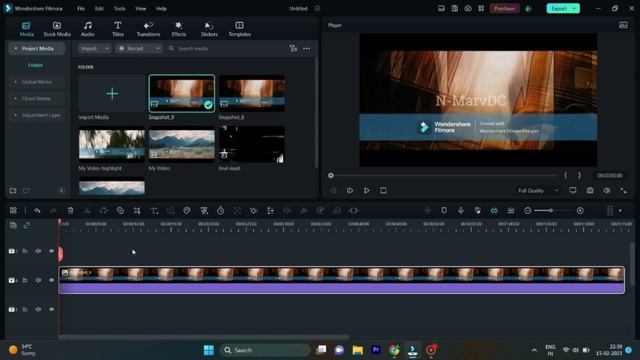The height and width of the screenshot is (360, 640).
Task: Select the Crop tool in timeline toolbar
Action: tap(137, 211)
